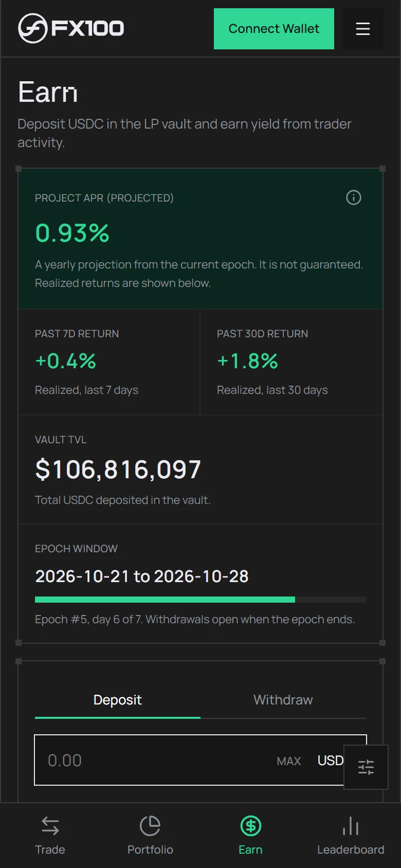Click MAX in the amount field
This screenshot has height=868, width=401.
point(289,761)
